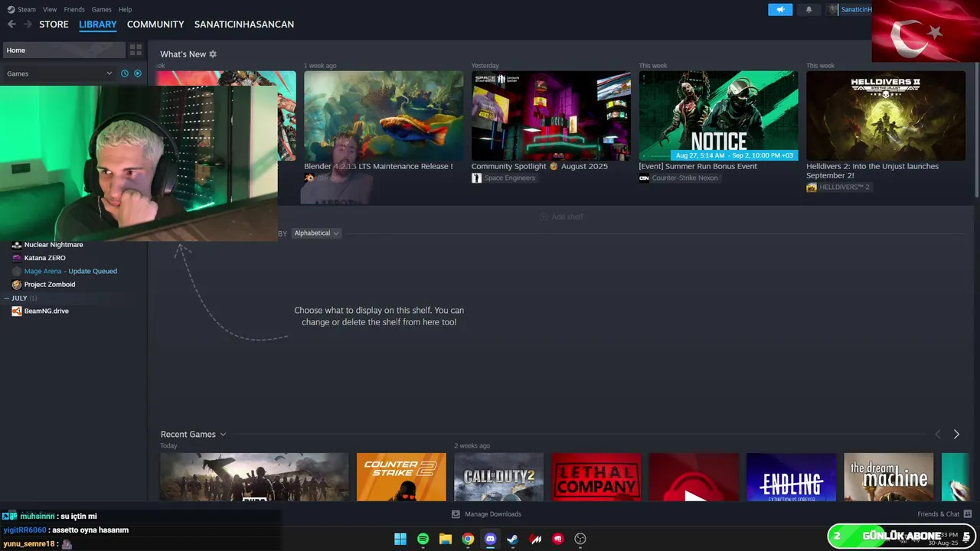
Task: Open the Help menu
Action: (126, 9)
